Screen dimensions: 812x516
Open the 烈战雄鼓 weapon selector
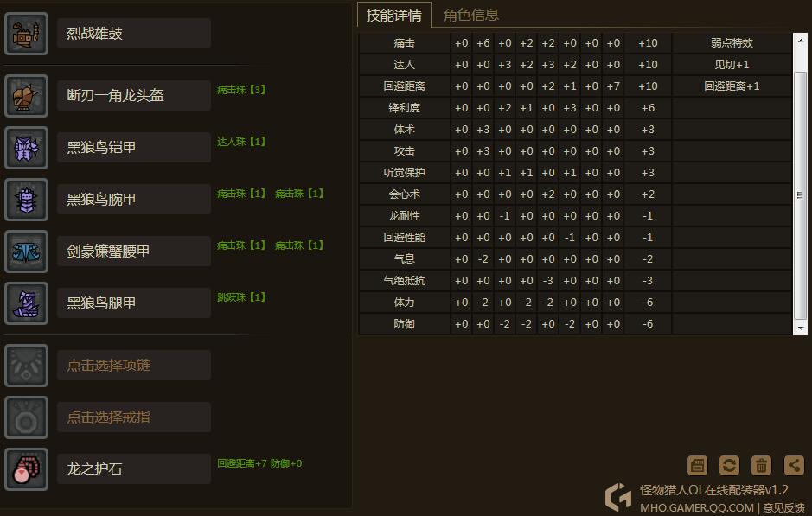(134, 34)
